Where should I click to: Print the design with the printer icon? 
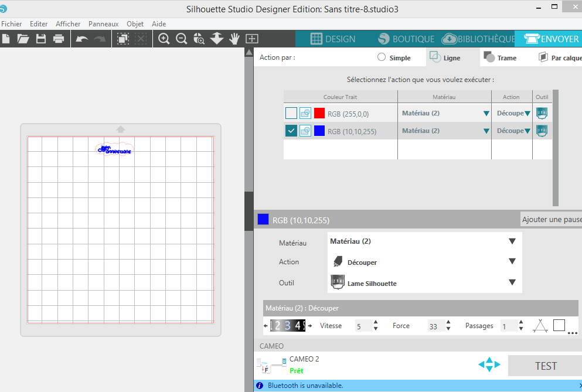[x=59, y=39]
